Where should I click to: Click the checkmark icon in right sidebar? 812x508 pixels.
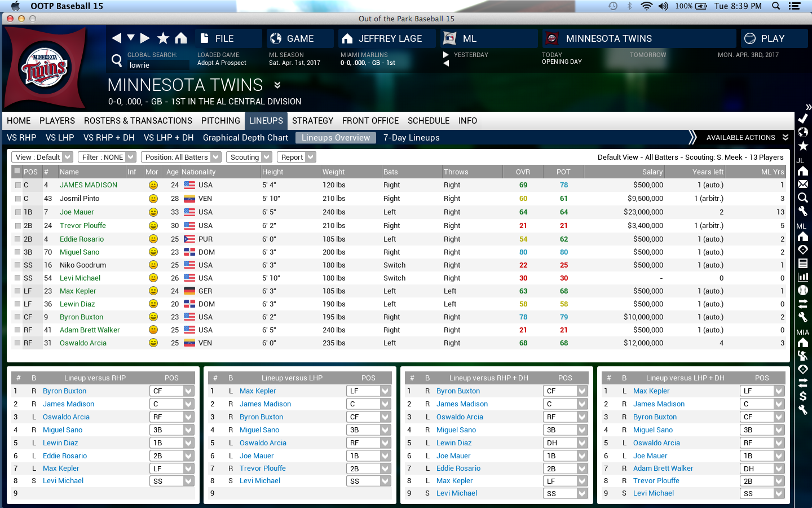pyautogui.click(x=803, y=119)
